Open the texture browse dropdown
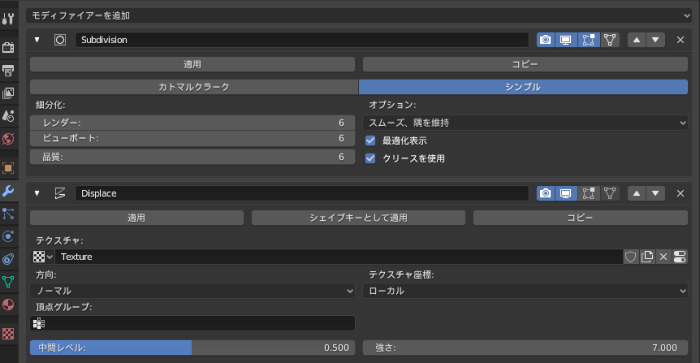The height and width of the screenshot is (363, 700). coord(42,257)
